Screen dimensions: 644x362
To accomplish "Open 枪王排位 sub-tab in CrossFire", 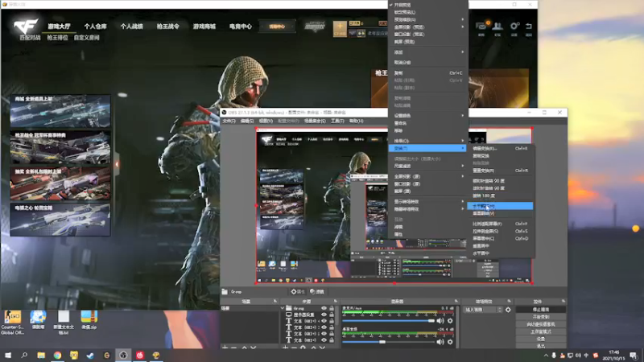I will (x=57, y=37).
